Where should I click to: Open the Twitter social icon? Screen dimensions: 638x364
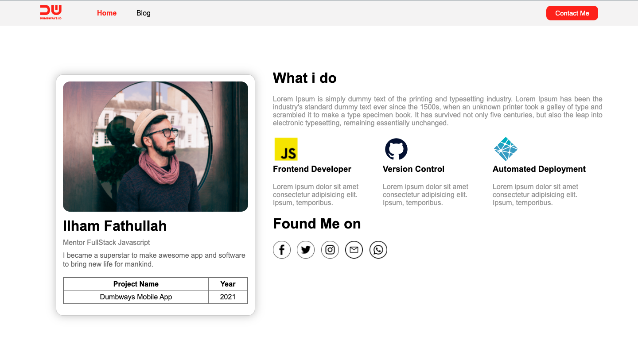(306, 250)
